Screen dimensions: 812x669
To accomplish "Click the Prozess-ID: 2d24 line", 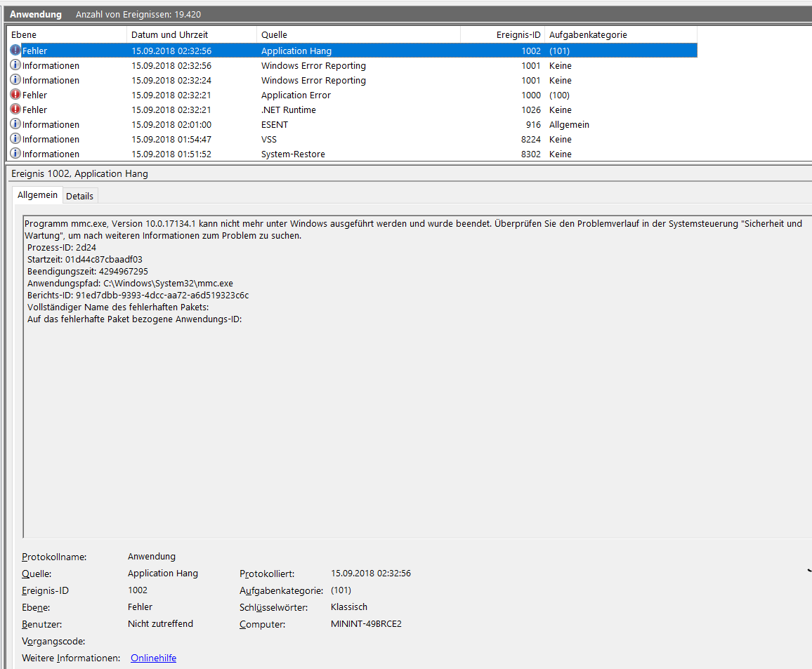I will point(62,247).
